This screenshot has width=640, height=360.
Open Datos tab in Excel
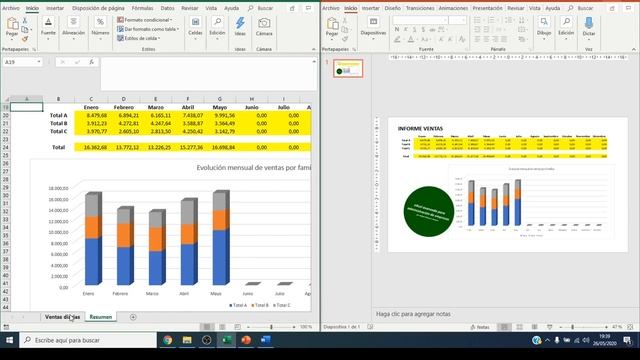(167, 8)
